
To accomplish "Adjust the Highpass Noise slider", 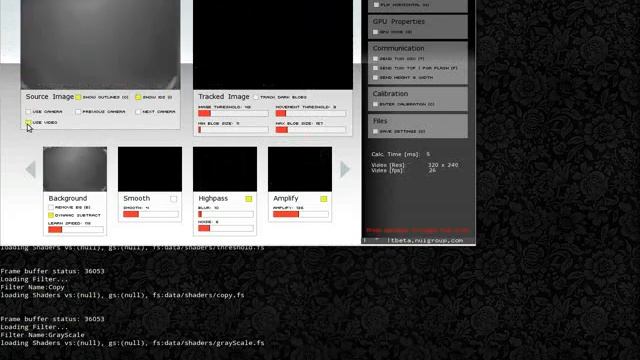I will pyautogui.click(x=226, y=228).
